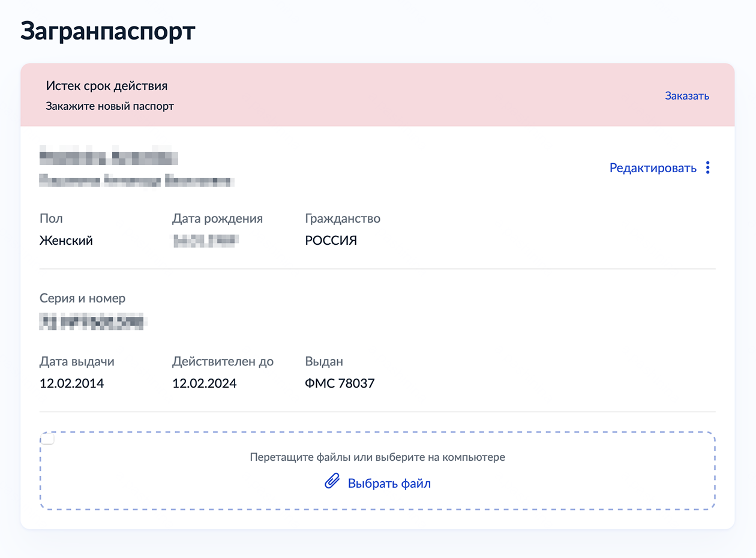The width and height of the screenshot is (756, 558).
Task: Click the Закажите новый паспорт message
Action: pos(110,106)
